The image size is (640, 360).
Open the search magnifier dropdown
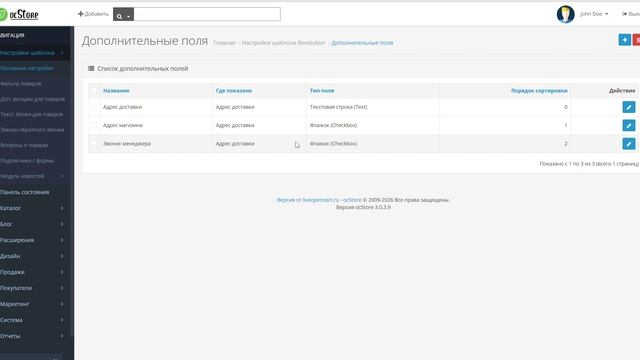point(123,14)
